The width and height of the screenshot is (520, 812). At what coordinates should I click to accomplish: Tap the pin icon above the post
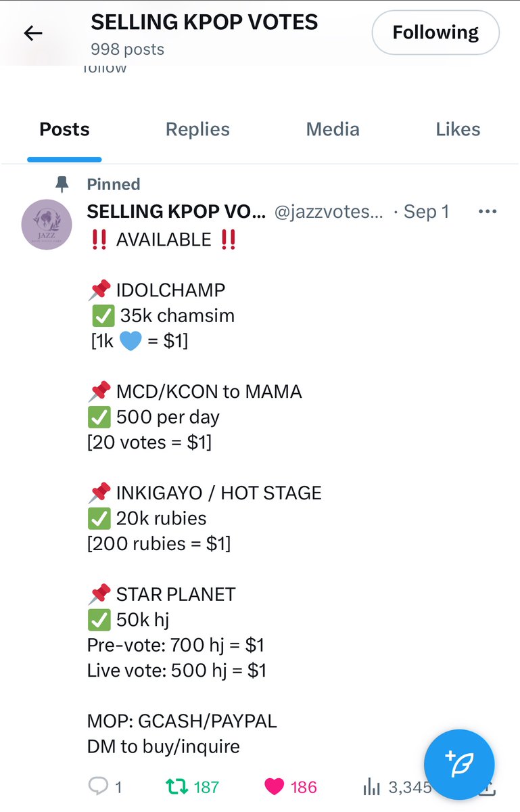[62, 184]
